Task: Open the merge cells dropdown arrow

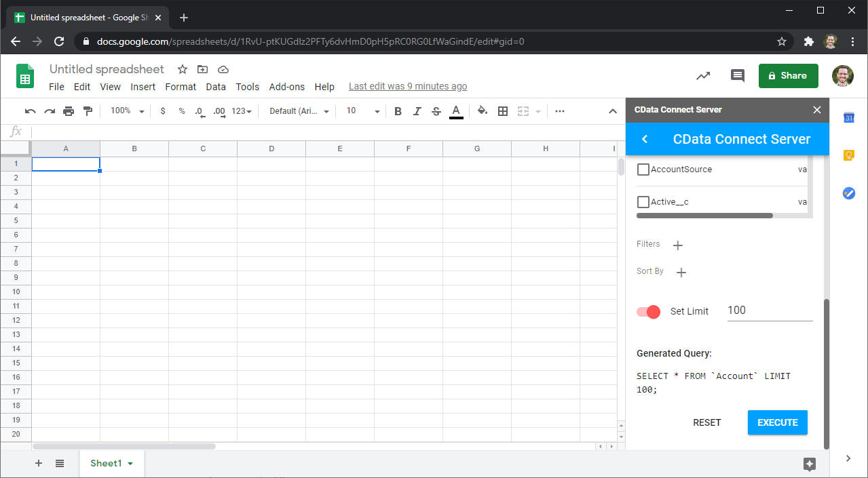Action: (x=538, y=111)
